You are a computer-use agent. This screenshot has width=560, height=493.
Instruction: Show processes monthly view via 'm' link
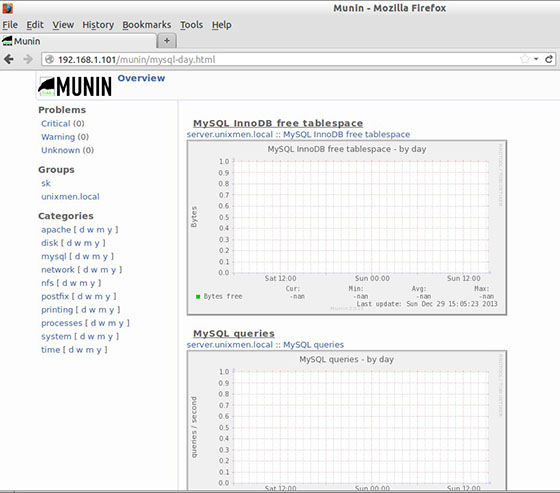click(x=112, y=323)
